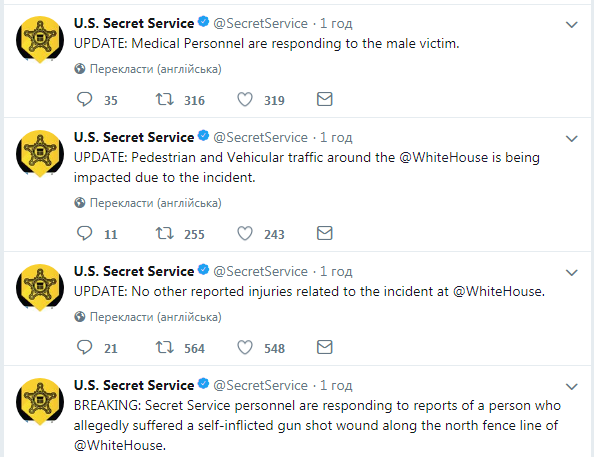The image size is (594, 457).
Task: Expand the more menu on the traffic update tweet
Action: [x=571, y=139]
